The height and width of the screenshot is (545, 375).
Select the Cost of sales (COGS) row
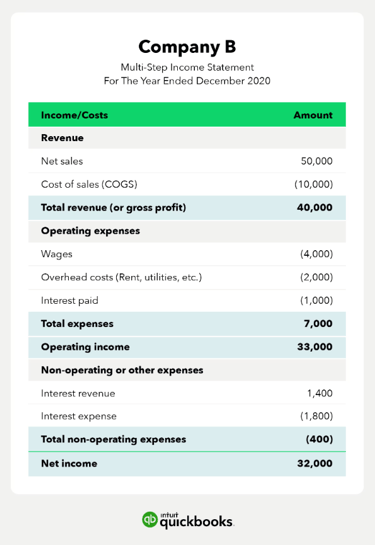point(187,184)
